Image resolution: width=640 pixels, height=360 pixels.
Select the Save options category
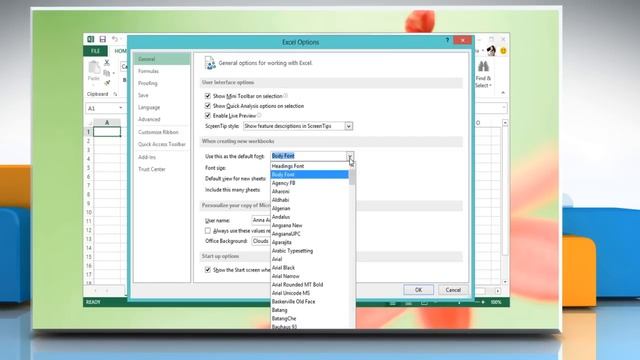[x=143, y=95]
